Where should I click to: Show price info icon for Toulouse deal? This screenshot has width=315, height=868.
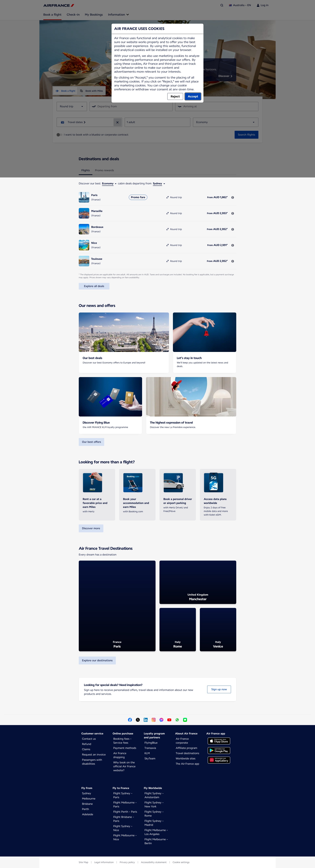(232, 261)
